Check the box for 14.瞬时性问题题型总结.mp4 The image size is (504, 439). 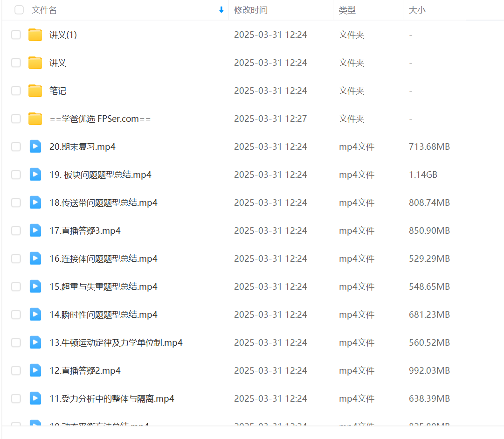point(16,314)
